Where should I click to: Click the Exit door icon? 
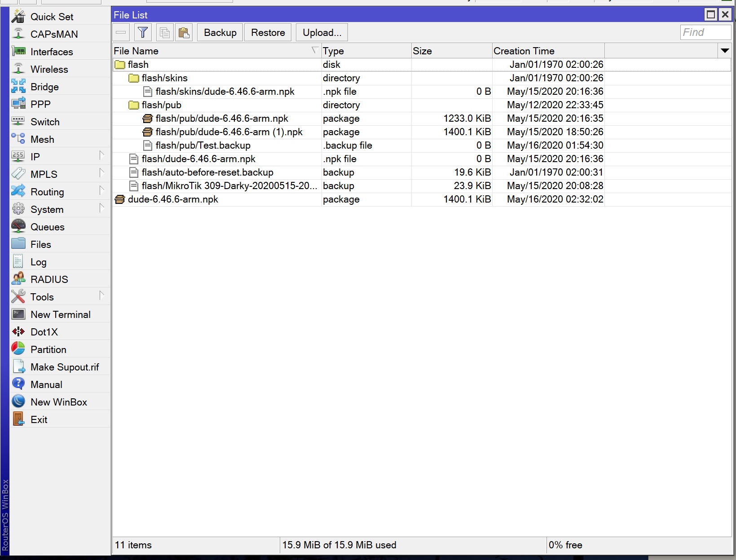point(18,419)
